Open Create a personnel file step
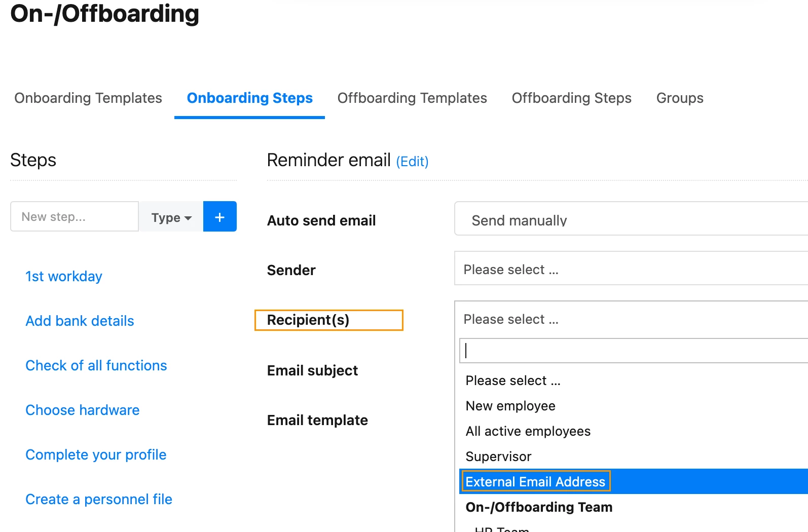Viewport: 808px width, 532px height. (x=99, y=499)
